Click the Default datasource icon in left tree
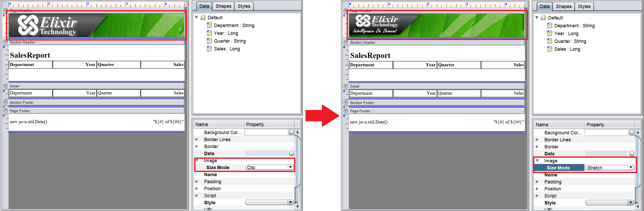Viewport: 644px width, 211px height. click(x=203, y=17)
